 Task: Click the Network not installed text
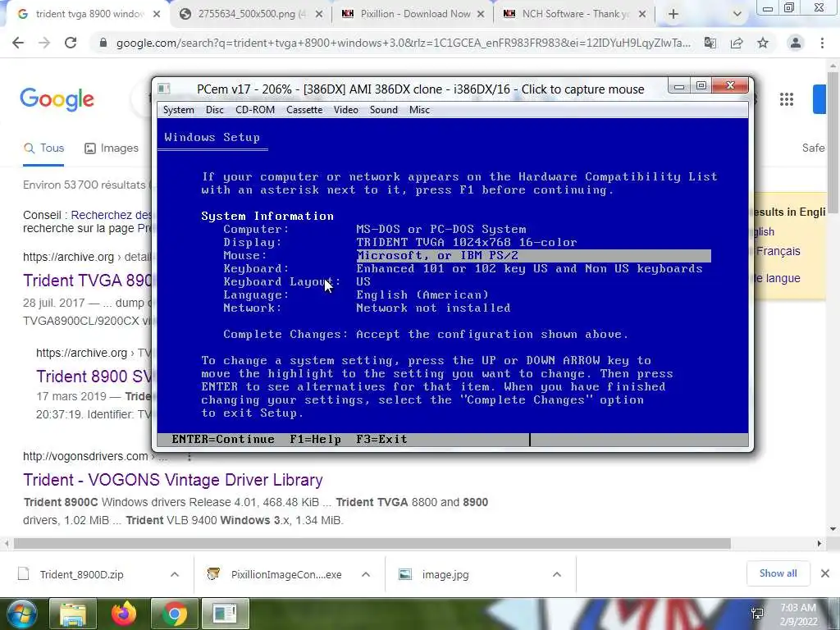click(433, 308)
